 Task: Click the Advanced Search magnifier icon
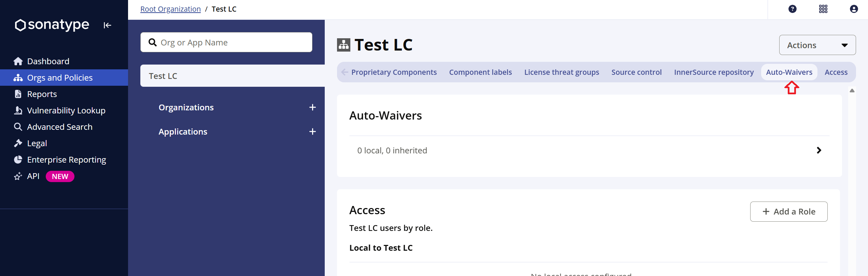coord(18,127)
